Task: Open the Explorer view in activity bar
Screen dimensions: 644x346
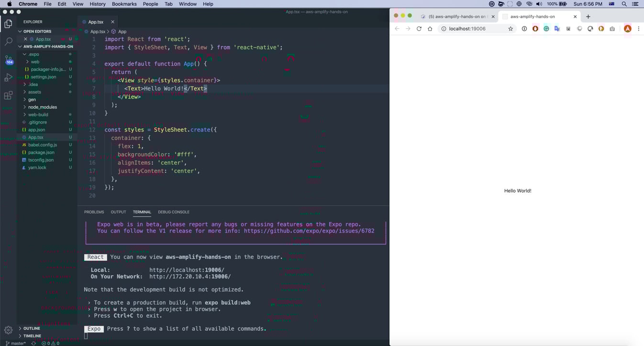Action: point(8,23)
